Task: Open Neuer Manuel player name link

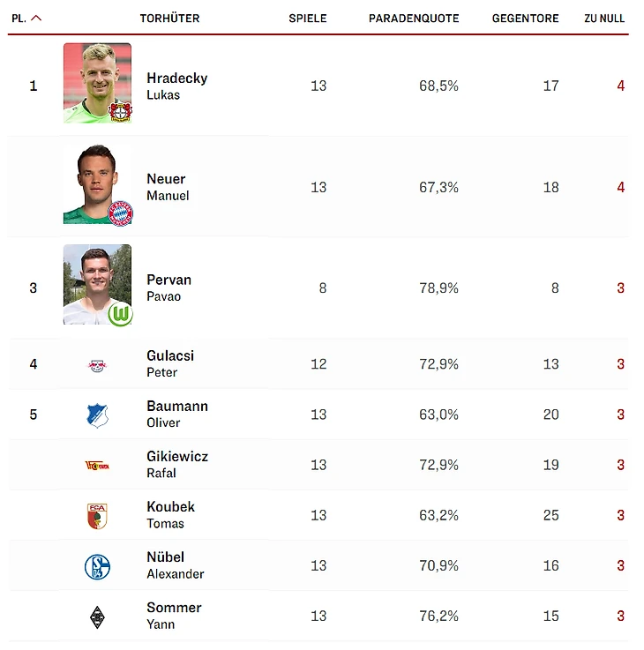Action: tap(167, 186)
